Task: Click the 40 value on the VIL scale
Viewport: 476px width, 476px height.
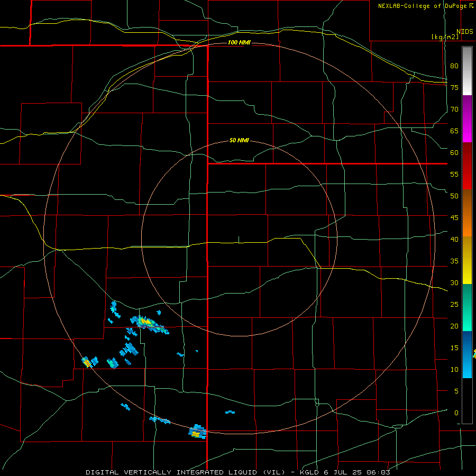Action: [454, 239]
